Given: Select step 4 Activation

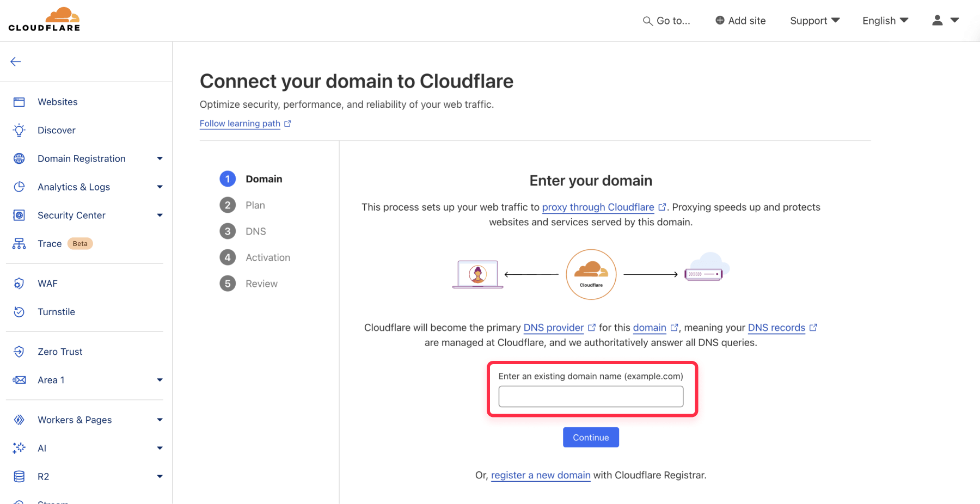Looking at the screenshot, I should (255, 257).
